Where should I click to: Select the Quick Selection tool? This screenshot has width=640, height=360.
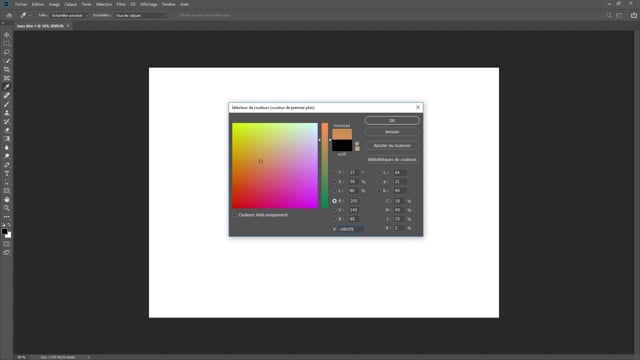tap(7, 61)
